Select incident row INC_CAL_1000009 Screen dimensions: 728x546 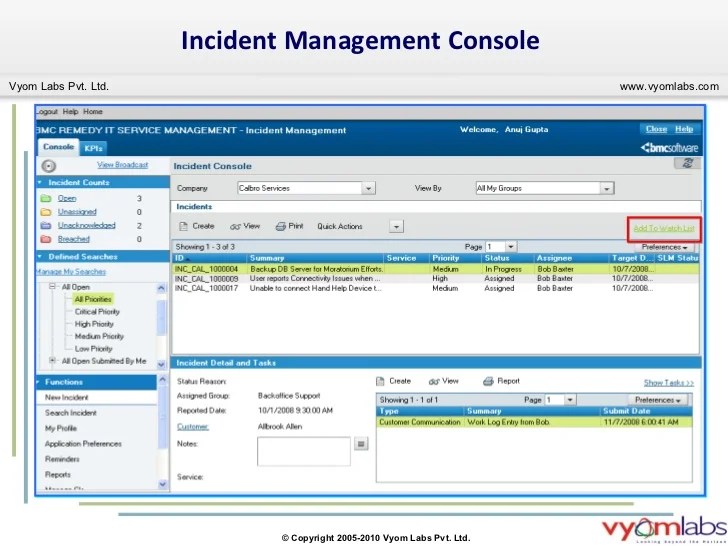436,279
